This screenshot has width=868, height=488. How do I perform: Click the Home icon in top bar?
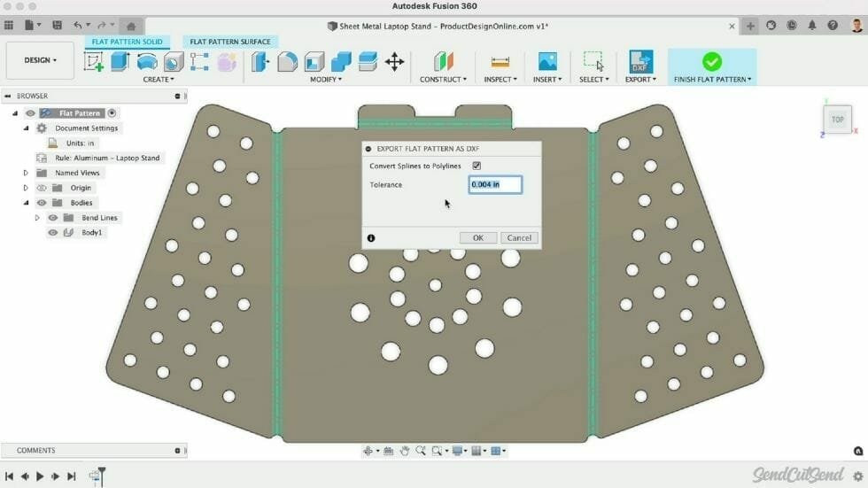click(132, 26)
